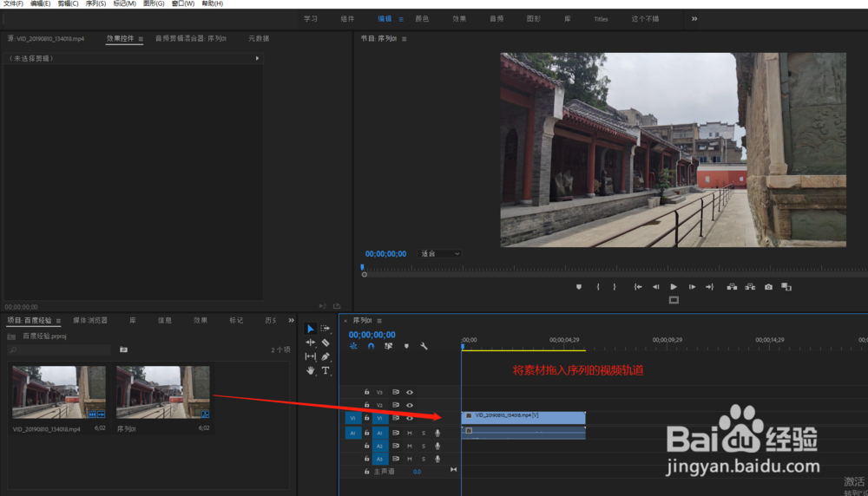
Task: Open program monitor 序列01 panel menu
Action: coord(404,39)
